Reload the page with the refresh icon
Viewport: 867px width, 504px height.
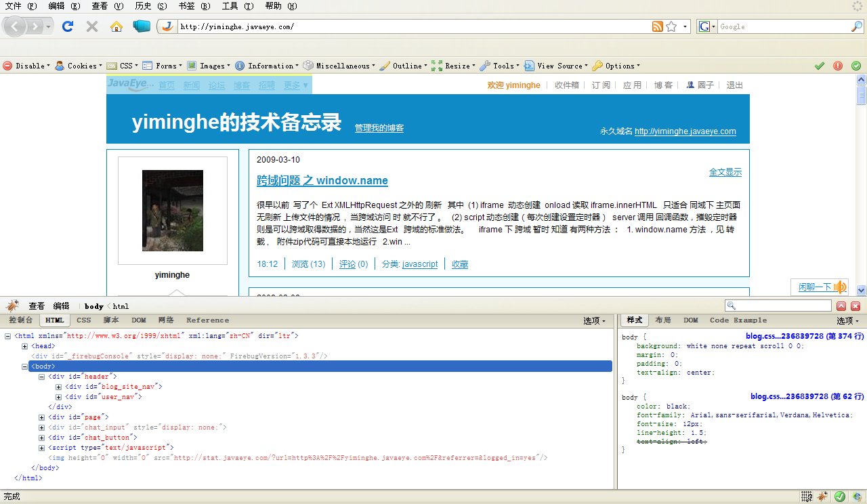click(67, 26)
